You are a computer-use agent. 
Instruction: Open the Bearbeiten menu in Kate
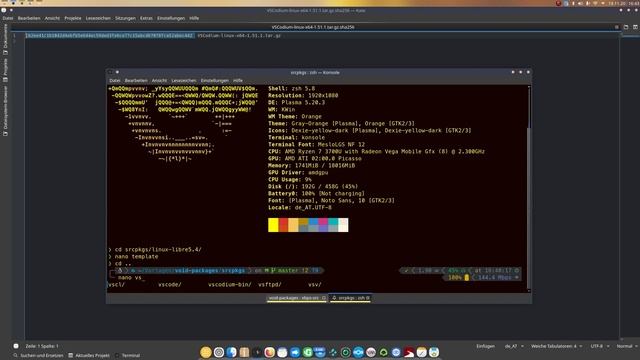click(x=29, y=18)
